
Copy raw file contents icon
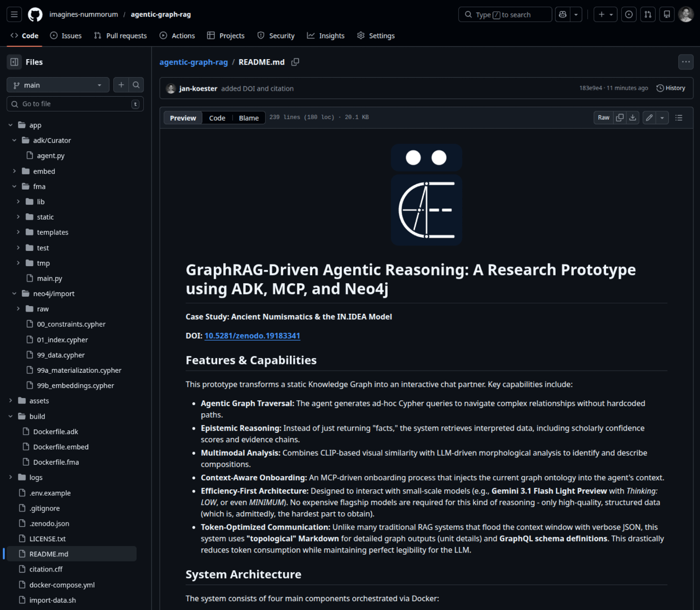pos(620,118)
